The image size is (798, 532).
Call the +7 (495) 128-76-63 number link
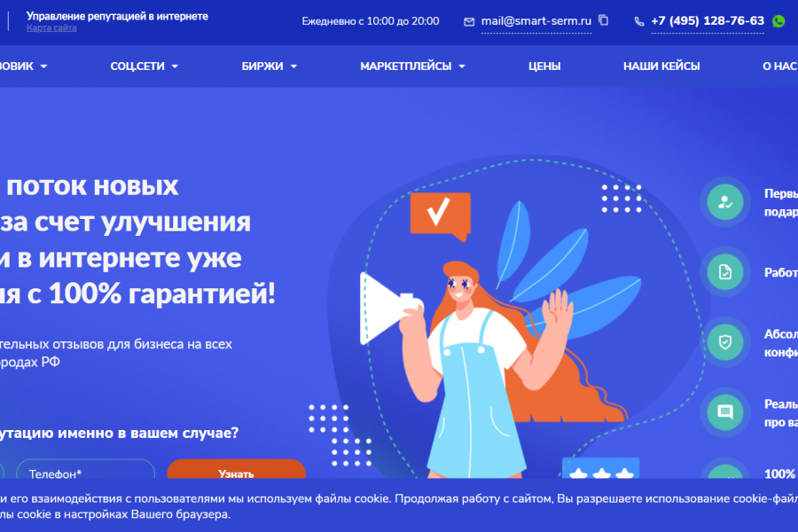click(x=708, y=21)
